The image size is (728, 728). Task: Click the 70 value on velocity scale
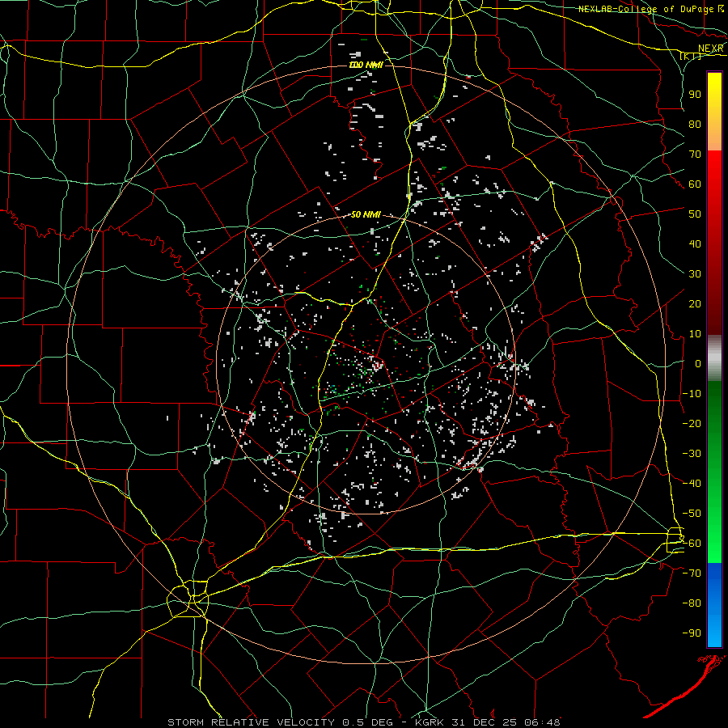point(695,154)
